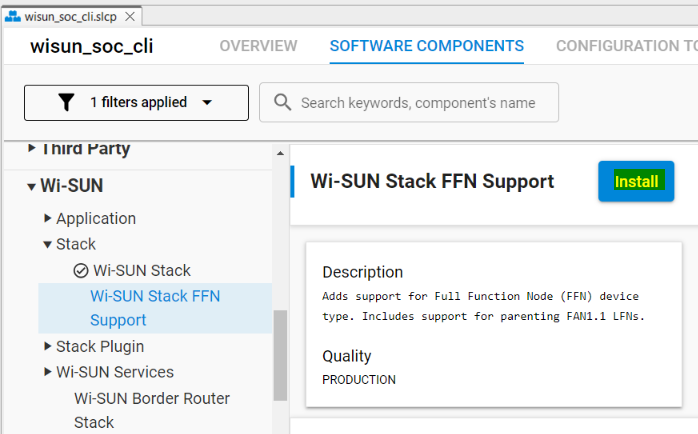Collapse the Stack group arrow

[x=47, y=244]
